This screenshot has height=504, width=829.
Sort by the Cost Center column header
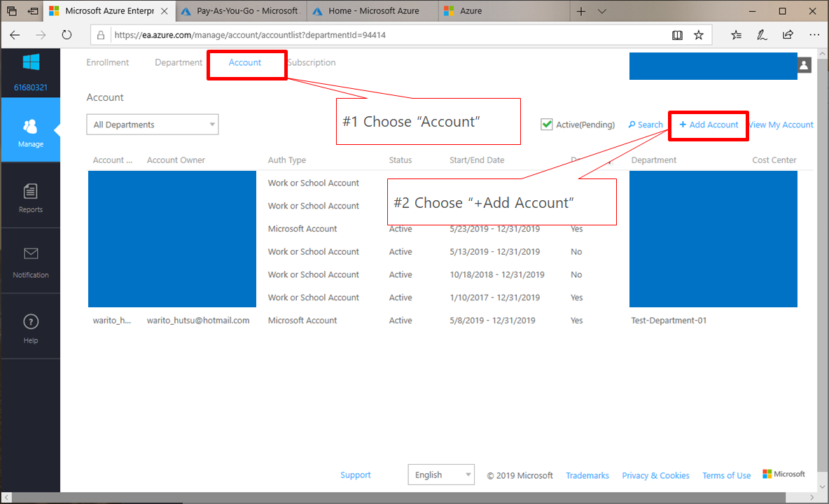click(774, 160)
